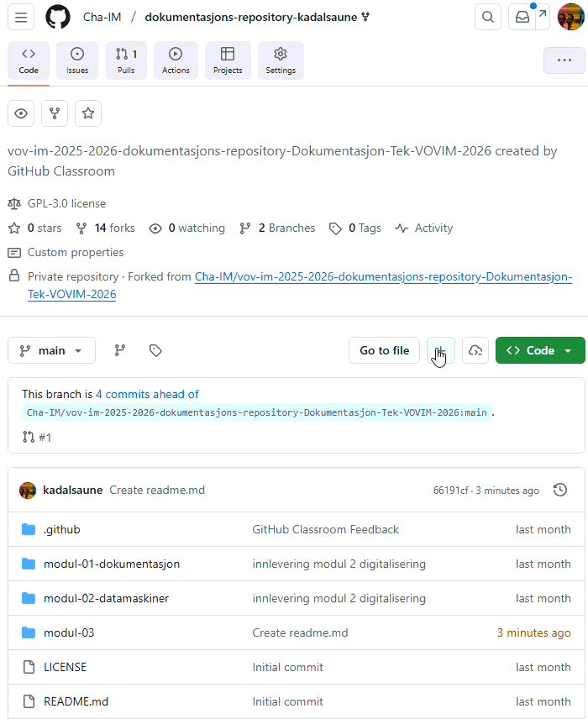Expand the main branch dropdown
This screenshot has width=588, height=719.
click(x=51, y=350)
